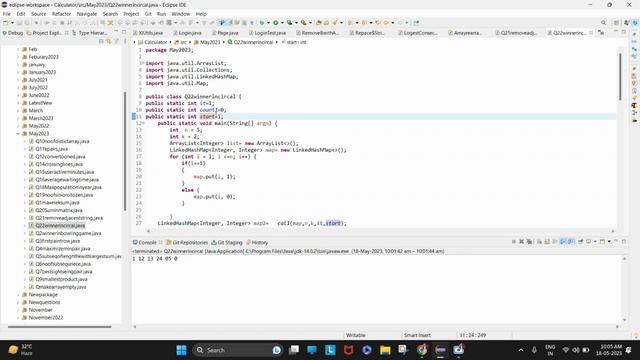Screen dimensions: 640x360
Task: Click the Clear Console icon
Action: [x=540, y=242]
